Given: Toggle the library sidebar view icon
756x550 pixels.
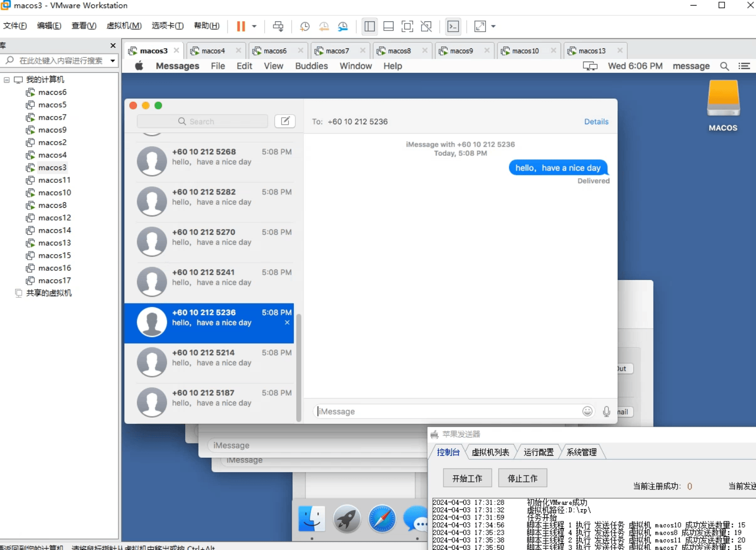Looking at the screenshot, I should coord(370,26).
